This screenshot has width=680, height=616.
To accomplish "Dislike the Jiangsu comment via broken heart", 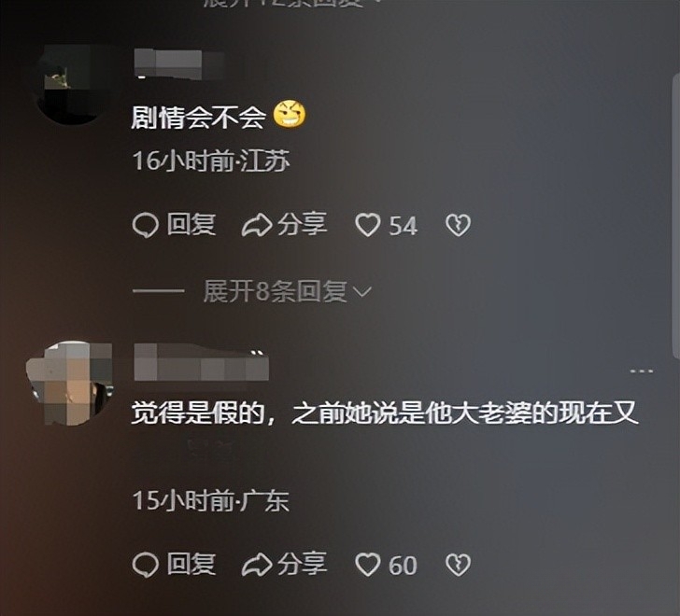I will pos(458,225).
